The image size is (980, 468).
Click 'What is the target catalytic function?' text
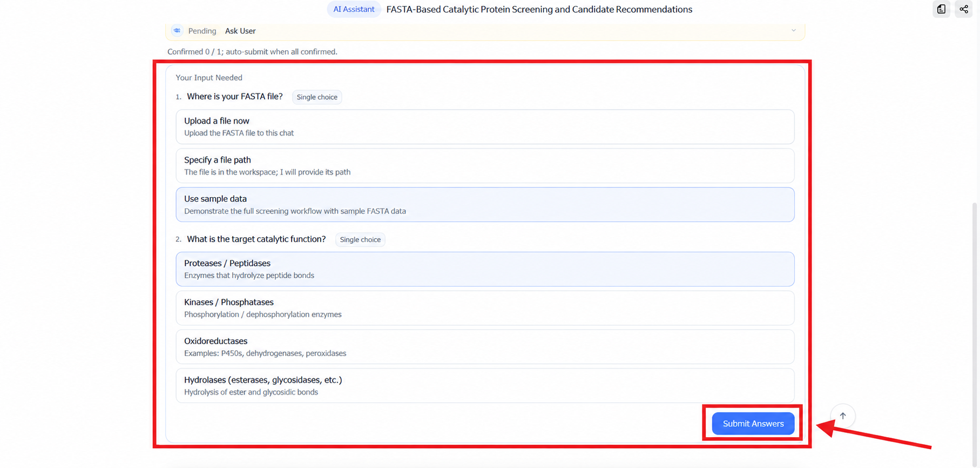coord(256,239)
